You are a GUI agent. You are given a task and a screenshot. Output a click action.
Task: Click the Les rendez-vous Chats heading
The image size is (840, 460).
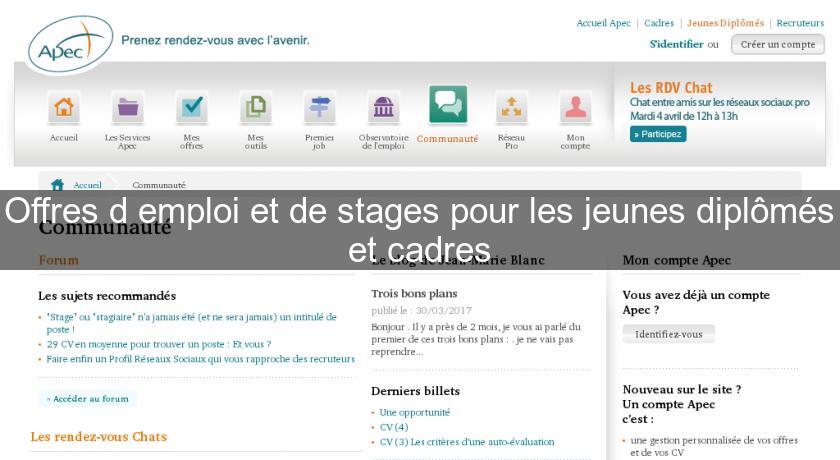coord(99,436)
